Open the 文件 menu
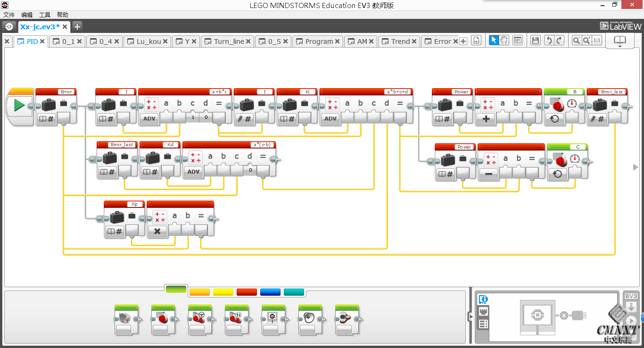 pos(9,15)
